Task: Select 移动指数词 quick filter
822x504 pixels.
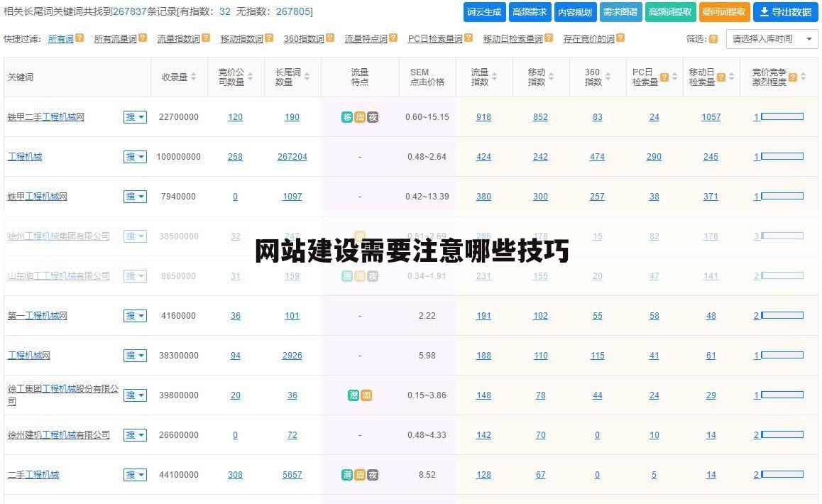Action: 241,39
